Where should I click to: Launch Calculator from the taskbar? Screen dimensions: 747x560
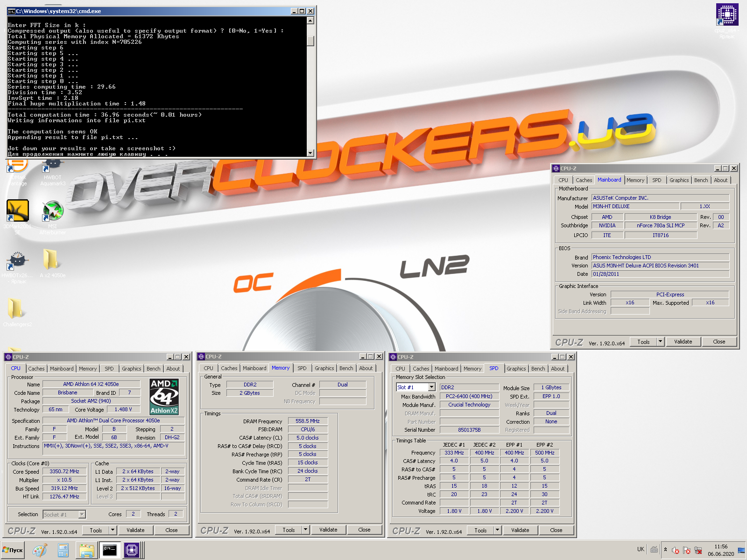(63, 551)
